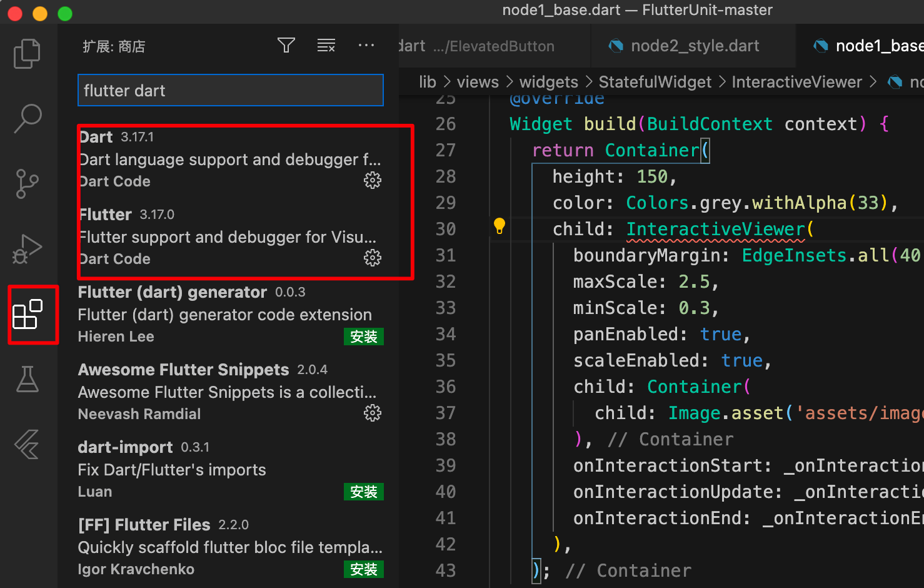Image resolution: width=924 pixels, height=588 pixels.
Task: Open the Flutter 3.17.0 extension entry
Action: (x=231, y=236)
